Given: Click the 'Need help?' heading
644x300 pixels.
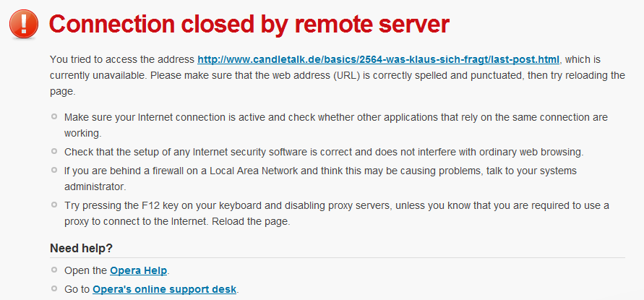Looking at the screenshot, I should pyautogui.click(x=81, y=249).
